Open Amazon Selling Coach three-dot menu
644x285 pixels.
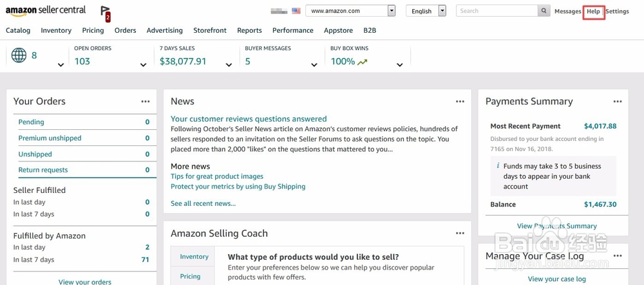click(x=460, y=234)
